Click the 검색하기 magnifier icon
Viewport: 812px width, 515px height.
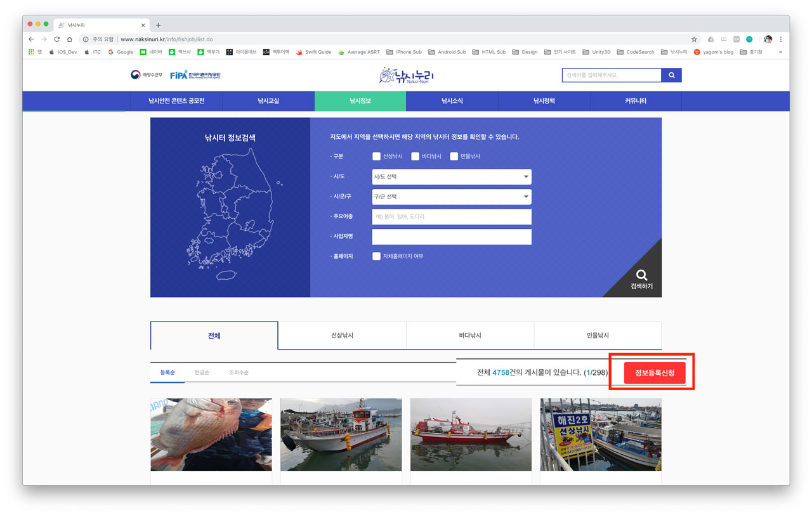(x=641, y=275)
